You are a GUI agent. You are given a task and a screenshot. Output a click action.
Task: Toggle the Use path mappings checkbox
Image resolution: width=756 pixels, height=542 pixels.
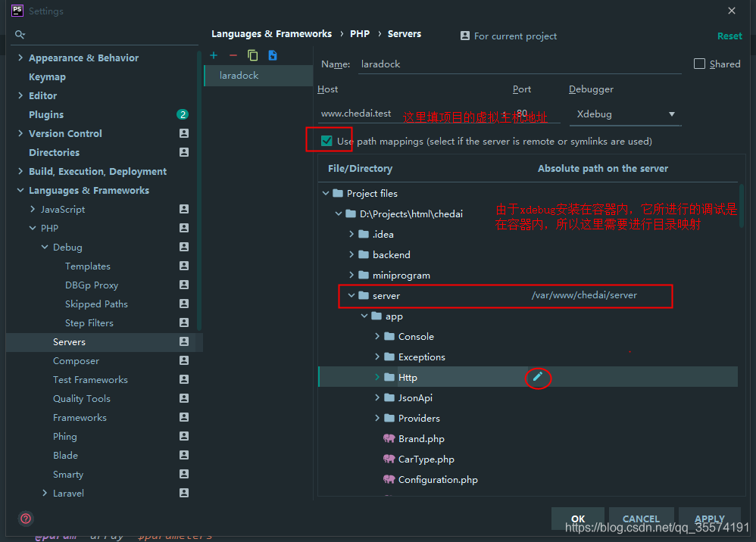tap(326, 141)
